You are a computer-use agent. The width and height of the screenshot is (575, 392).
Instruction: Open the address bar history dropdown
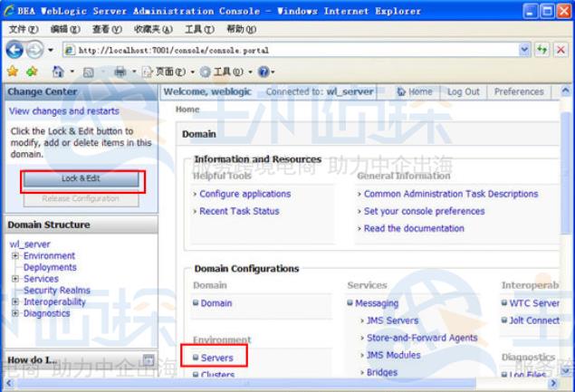tap(525, 50)
